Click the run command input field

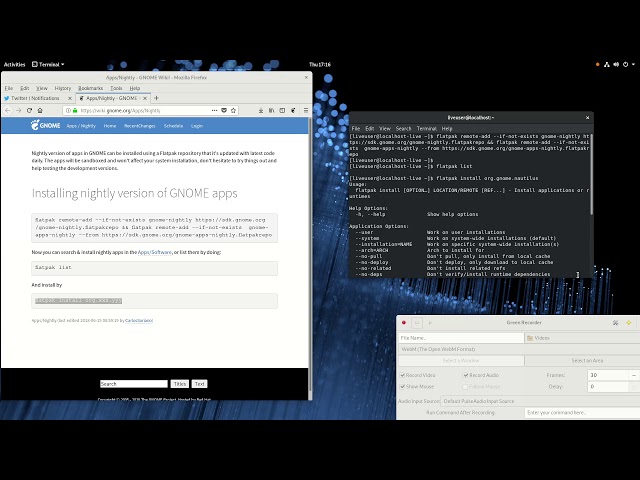(x=582, y=413)
